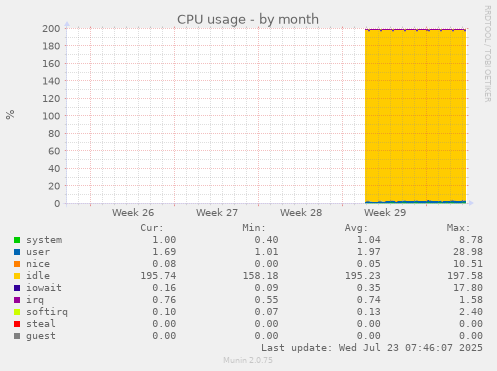Click the Week 26 axis label

133,213
